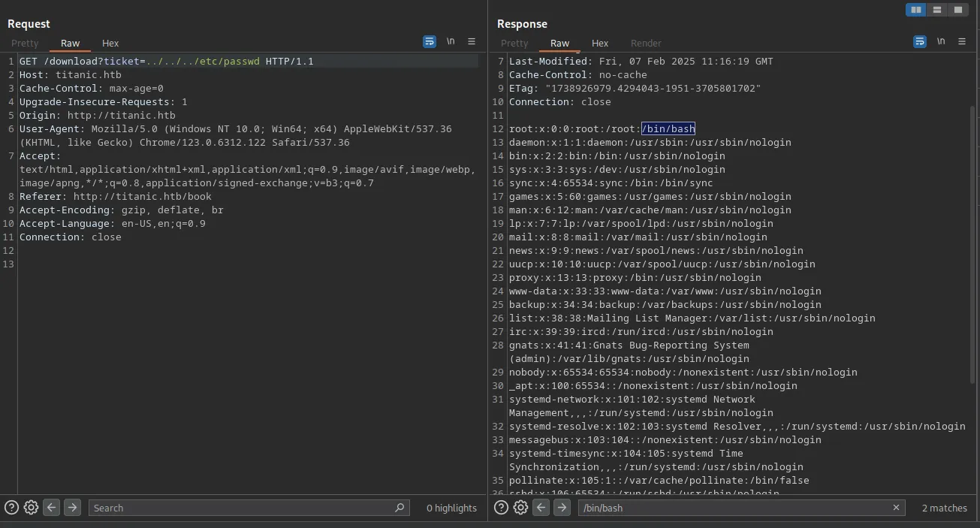This screenshot has width=980, height=528.
Task: Click the 'Accept-Language: en-US,en;q=0.9' header
Action: pyautogui.click(x=113, y=224)
